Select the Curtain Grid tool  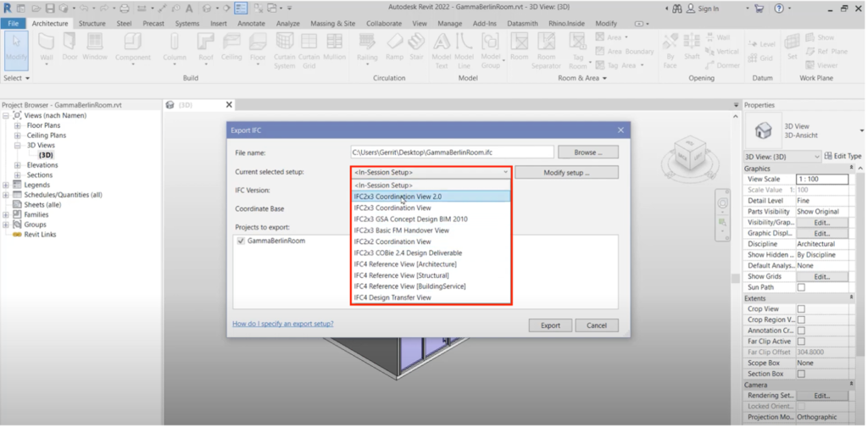[x=309, y=50]
